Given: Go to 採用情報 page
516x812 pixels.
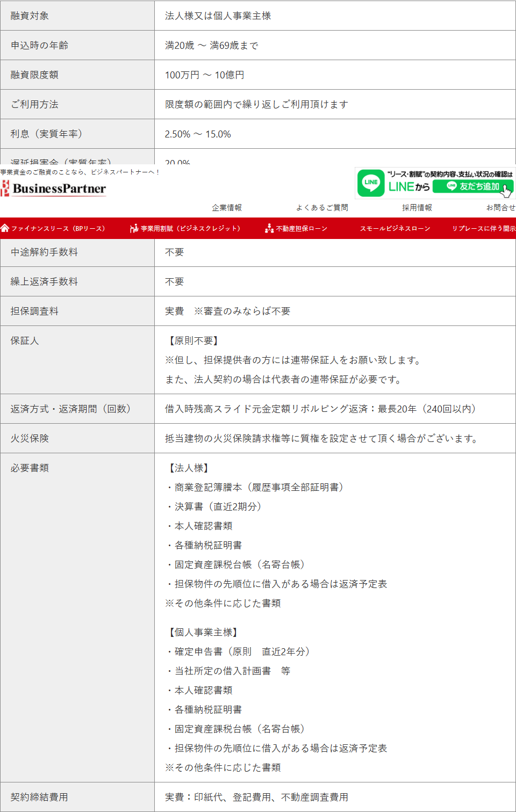Looking at the screenshot, I should tap(417, 207).
